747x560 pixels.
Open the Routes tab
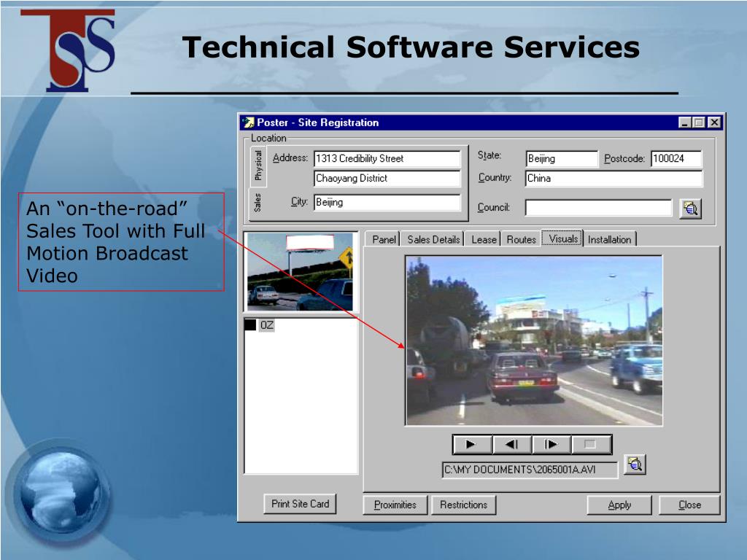click(x=521, y=239)
